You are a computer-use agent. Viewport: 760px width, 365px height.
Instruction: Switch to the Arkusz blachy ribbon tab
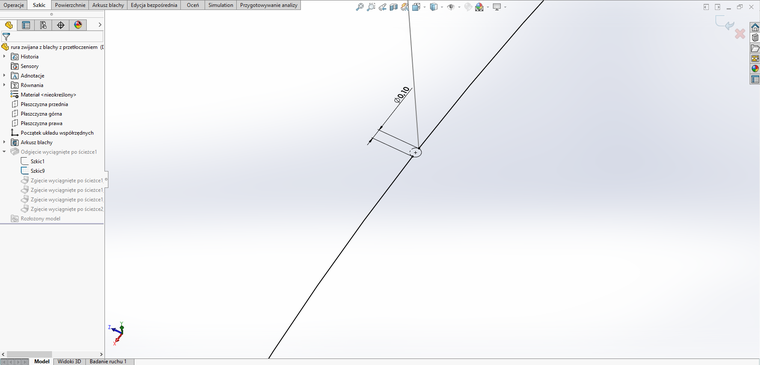click(x=109, y=5)
